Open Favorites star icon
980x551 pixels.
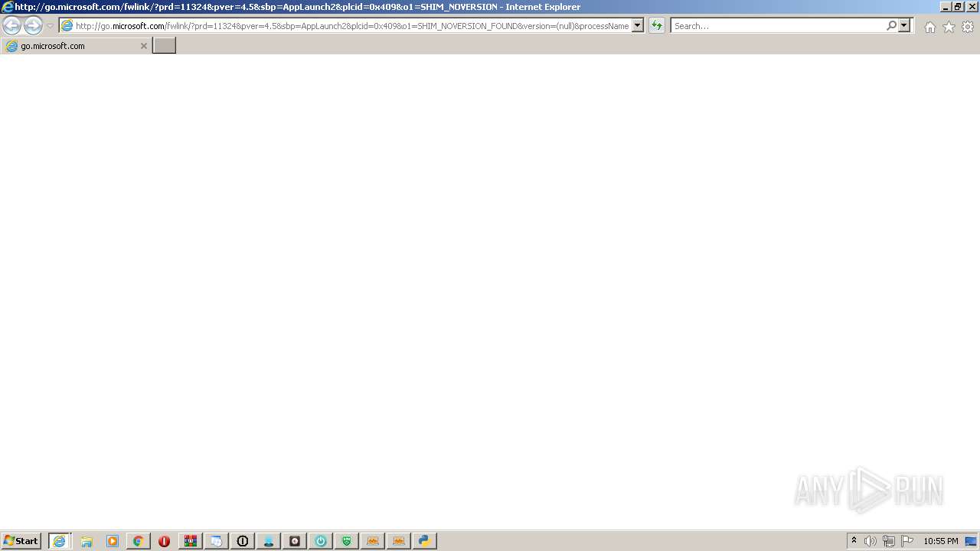pyautogui.click(x=949, y=27)
